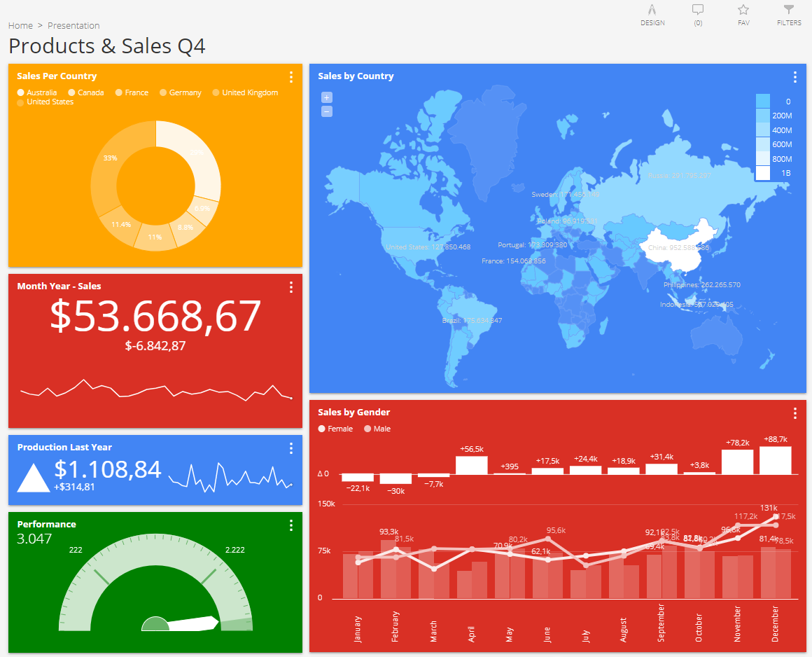Open the Sales Per Country widget options icon
Screen dimensions: 812x657
point(290,77)
